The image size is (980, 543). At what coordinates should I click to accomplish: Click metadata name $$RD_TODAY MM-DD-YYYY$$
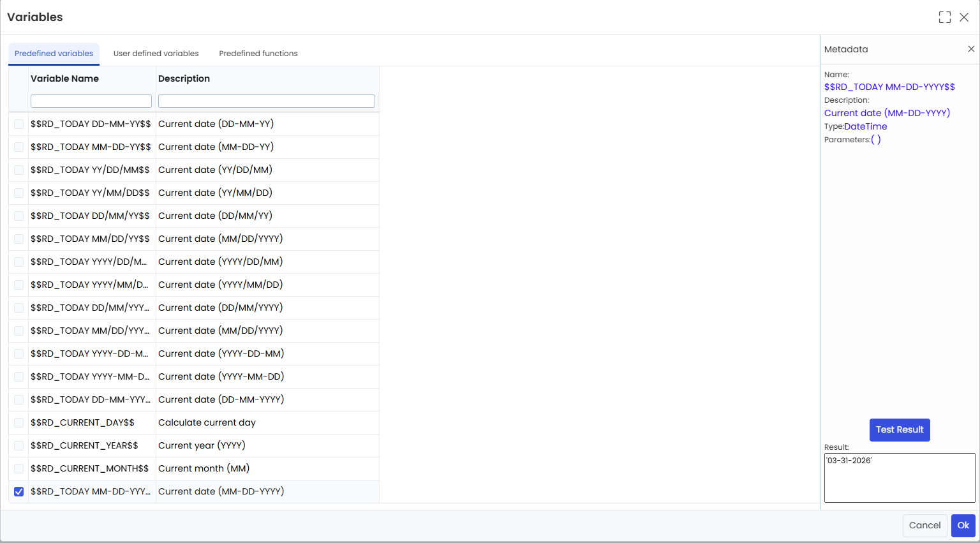click(889, 87)
